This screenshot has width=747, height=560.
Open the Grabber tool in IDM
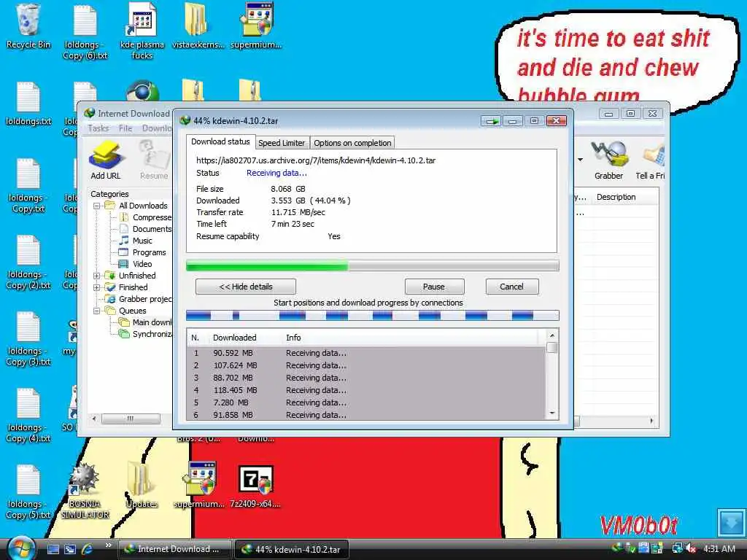pos(608,160)
